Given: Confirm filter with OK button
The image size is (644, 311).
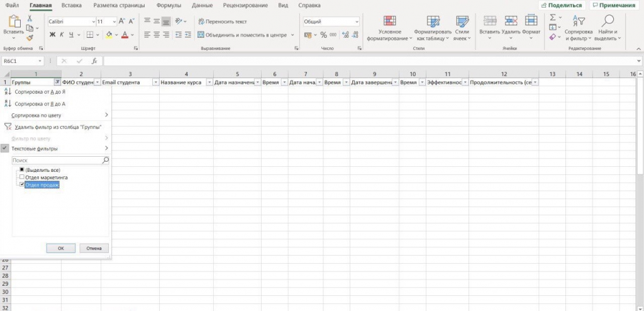Looking at the screenshot, I should tap(61, 248).
